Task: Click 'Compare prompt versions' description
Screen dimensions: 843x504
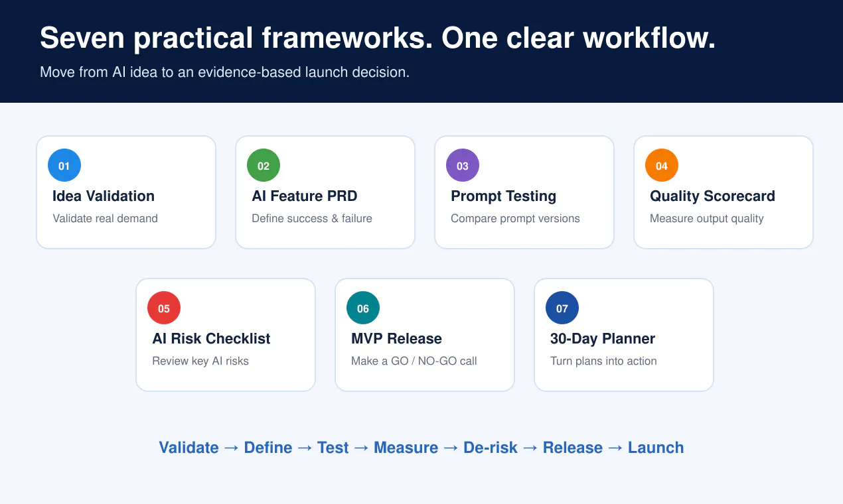Action: pos(516,219)
